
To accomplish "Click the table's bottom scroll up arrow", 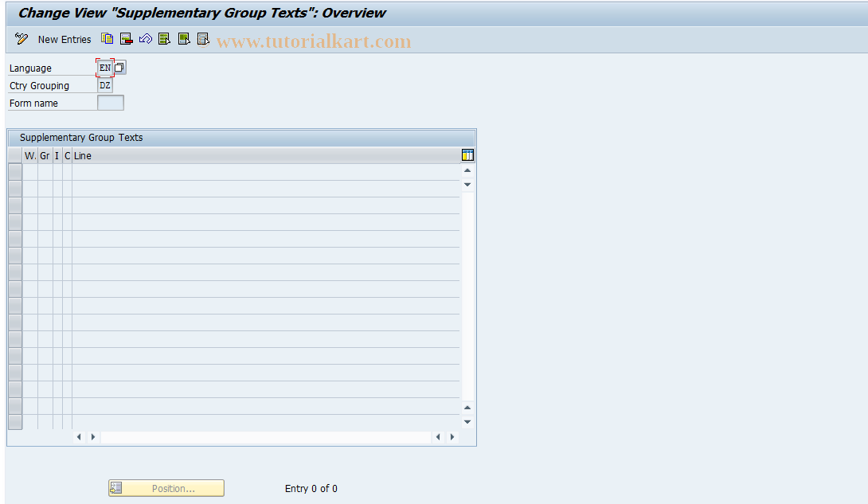I will [467, 408].
